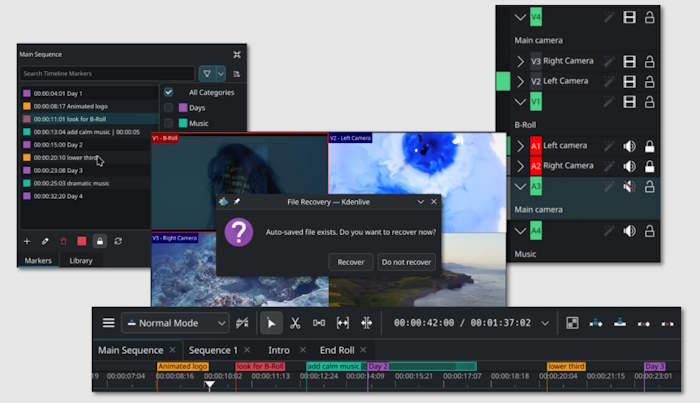Check the All Categories checkbox

click(168, 92)
